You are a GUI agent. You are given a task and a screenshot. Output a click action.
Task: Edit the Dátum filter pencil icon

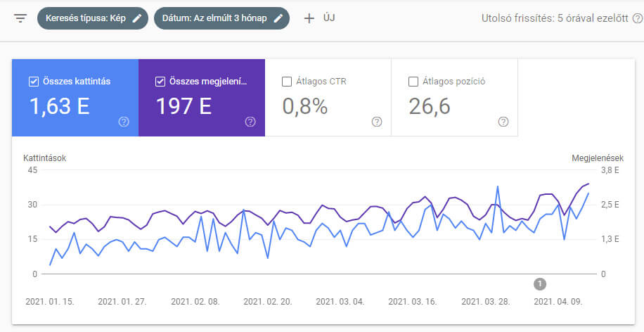[278, 18]
